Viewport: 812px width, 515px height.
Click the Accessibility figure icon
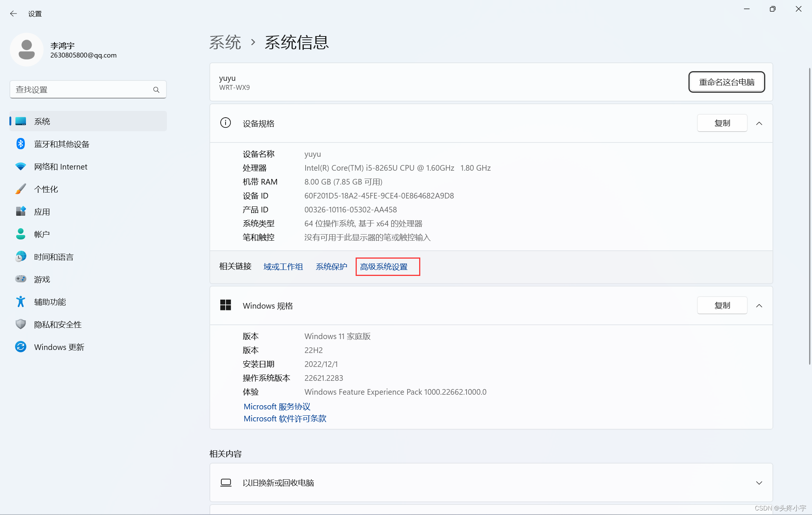[21, 302]
